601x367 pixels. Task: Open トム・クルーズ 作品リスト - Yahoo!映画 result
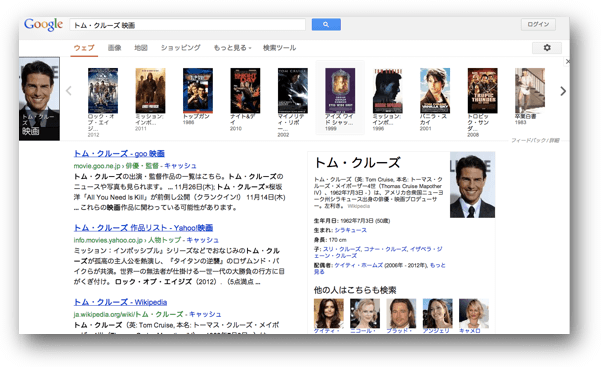tap(143, 228)
